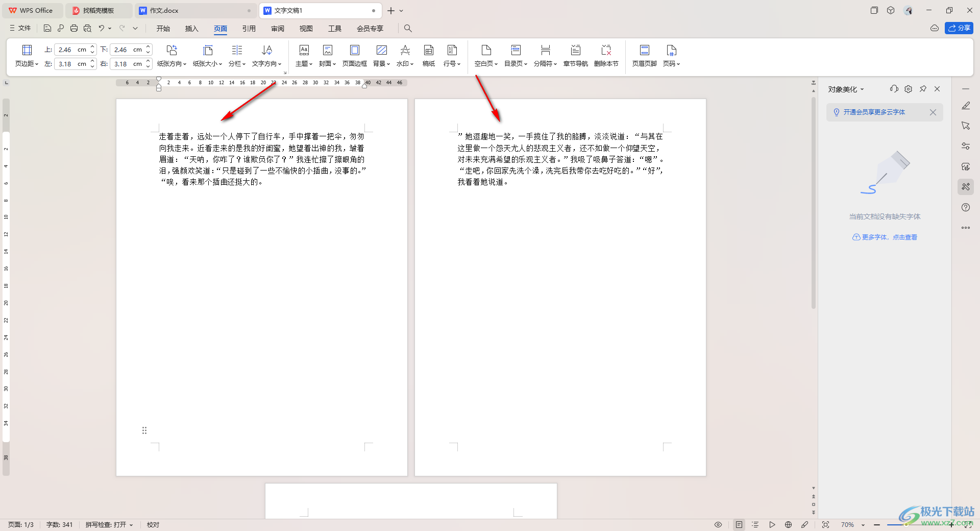Toggle full screen display
This screenshot has width=980, height=531.
tap(968, 524)
